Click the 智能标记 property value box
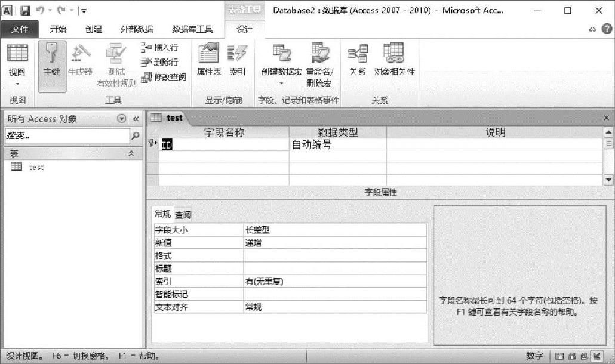 (335, 294)
